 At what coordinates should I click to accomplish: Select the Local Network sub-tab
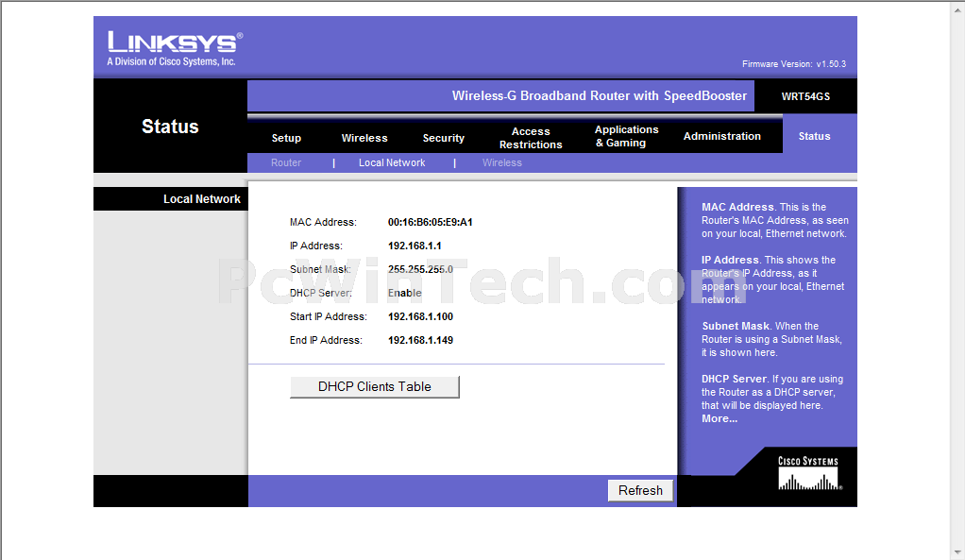coord(392,162)
